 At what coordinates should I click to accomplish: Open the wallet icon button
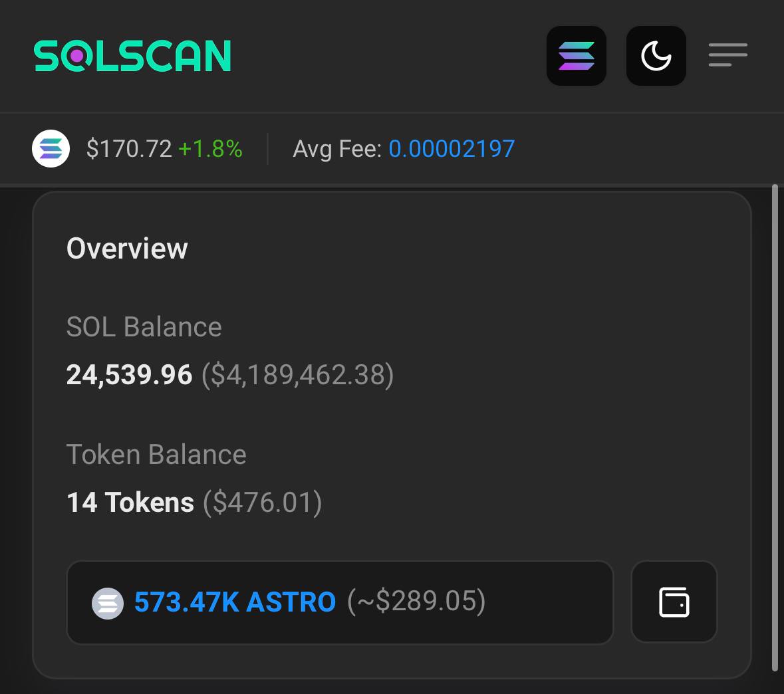[674, 602]
